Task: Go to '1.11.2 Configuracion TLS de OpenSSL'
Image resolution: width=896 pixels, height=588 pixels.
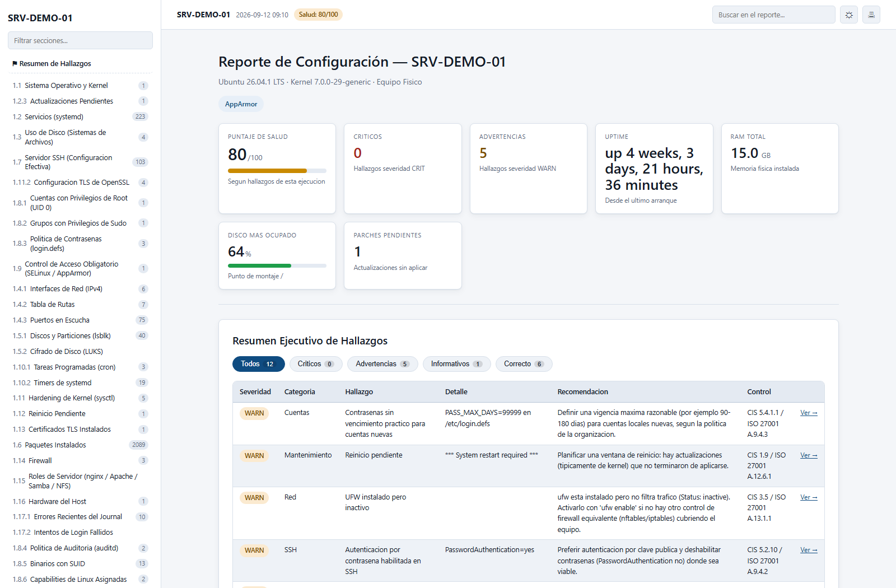Action: tap(80, 183)
